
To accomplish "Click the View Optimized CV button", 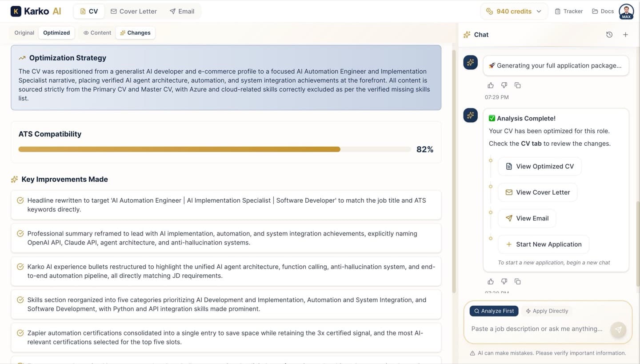I will (x=540, y=166).
